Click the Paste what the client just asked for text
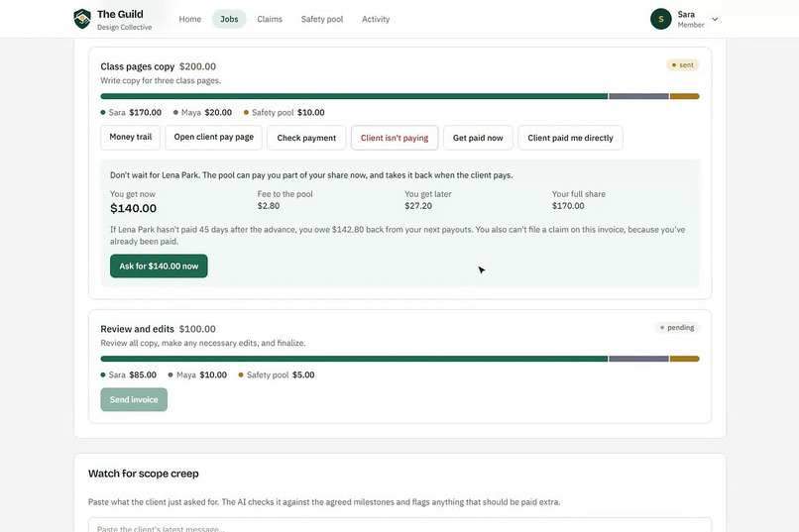 coord(324,502)
